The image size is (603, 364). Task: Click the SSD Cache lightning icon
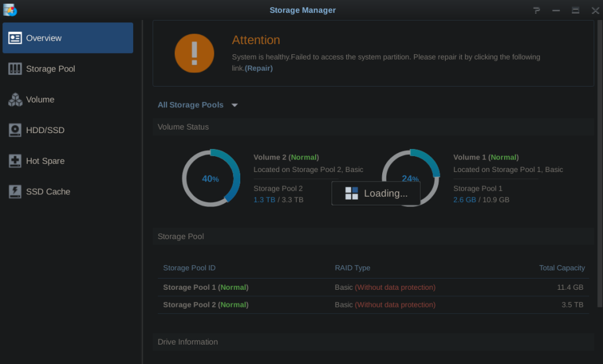coord(15,191)
